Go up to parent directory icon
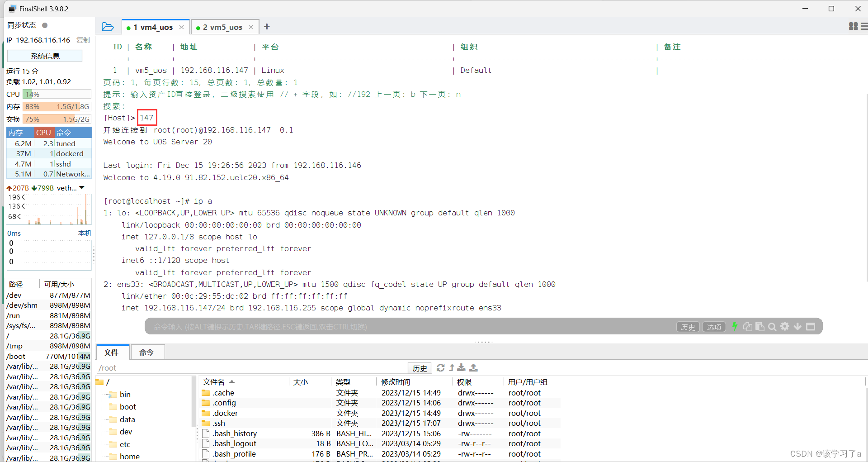 point(452,368)
